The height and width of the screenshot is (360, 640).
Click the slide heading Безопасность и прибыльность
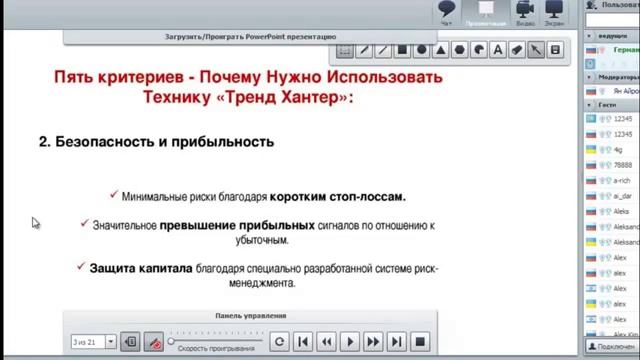(x=164, y=142)
